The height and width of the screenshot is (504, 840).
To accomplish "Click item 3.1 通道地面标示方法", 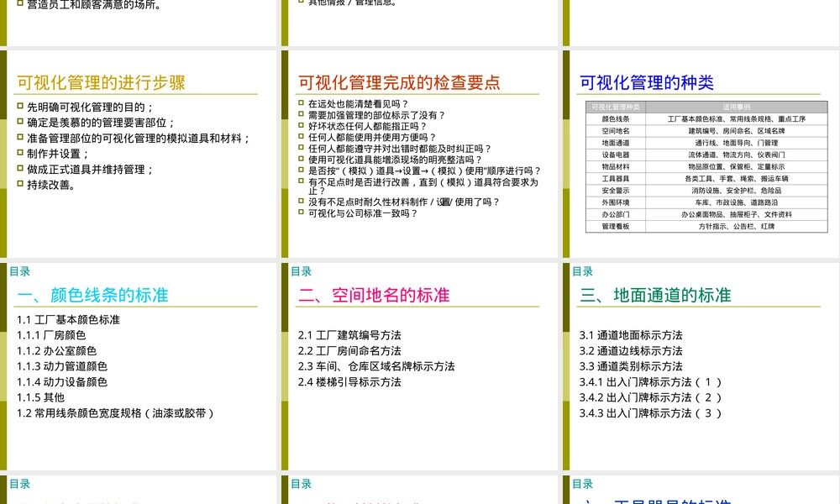I will pyautogui.click(x=631, y=335).
